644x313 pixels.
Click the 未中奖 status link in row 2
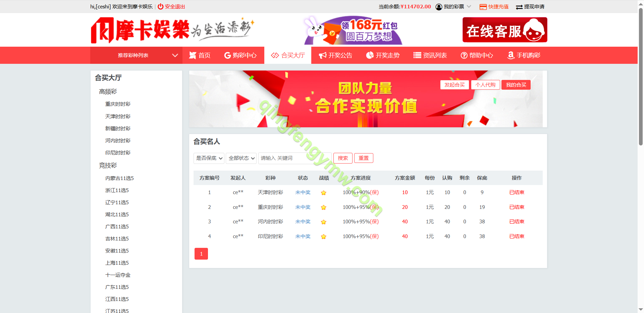click(303, 207)
